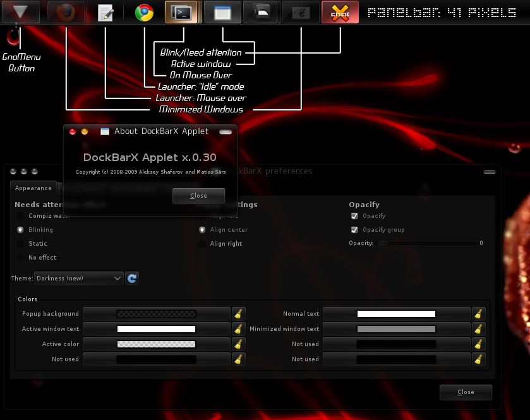The width and height of the screenshot is (530, 420).
Task: Select Align right option
Action: pyautogui.click(x=202, y=244)
